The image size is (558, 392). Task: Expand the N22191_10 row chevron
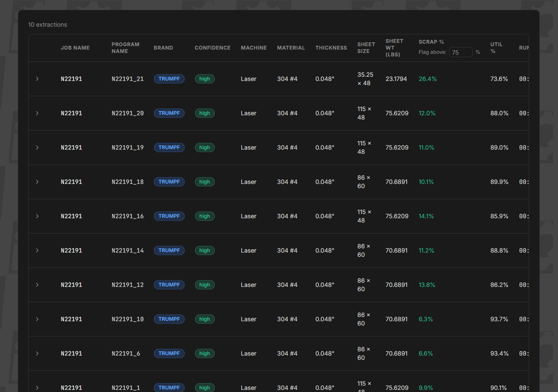[37, 319]
